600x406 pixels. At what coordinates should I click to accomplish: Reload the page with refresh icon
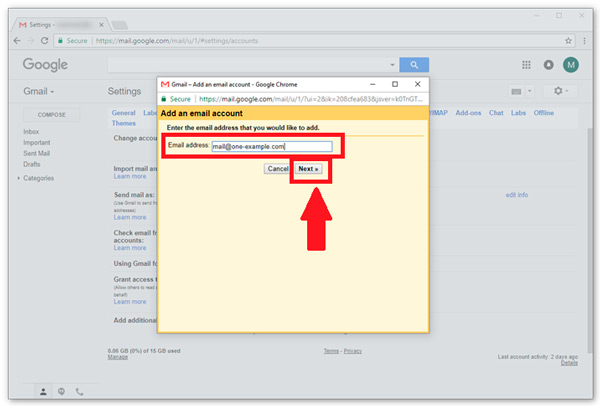tap(44, 41)
